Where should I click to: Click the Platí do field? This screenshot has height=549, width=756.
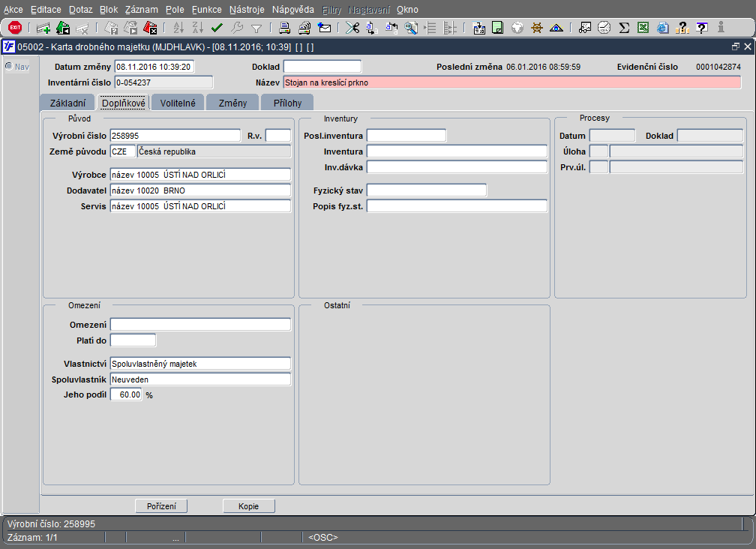pos(133,340)
